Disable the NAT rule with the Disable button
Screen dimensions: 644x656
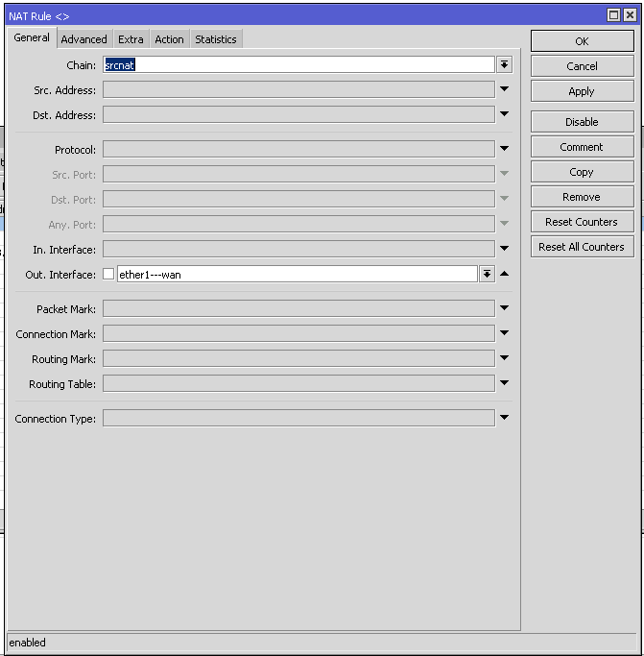click(x=582, y=122)
